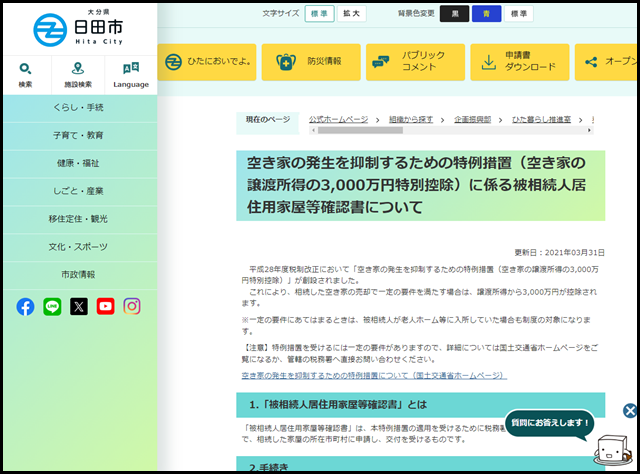
Task: Click 質問にお答えします！ chat bubble
Action: (x=549, y=424)
